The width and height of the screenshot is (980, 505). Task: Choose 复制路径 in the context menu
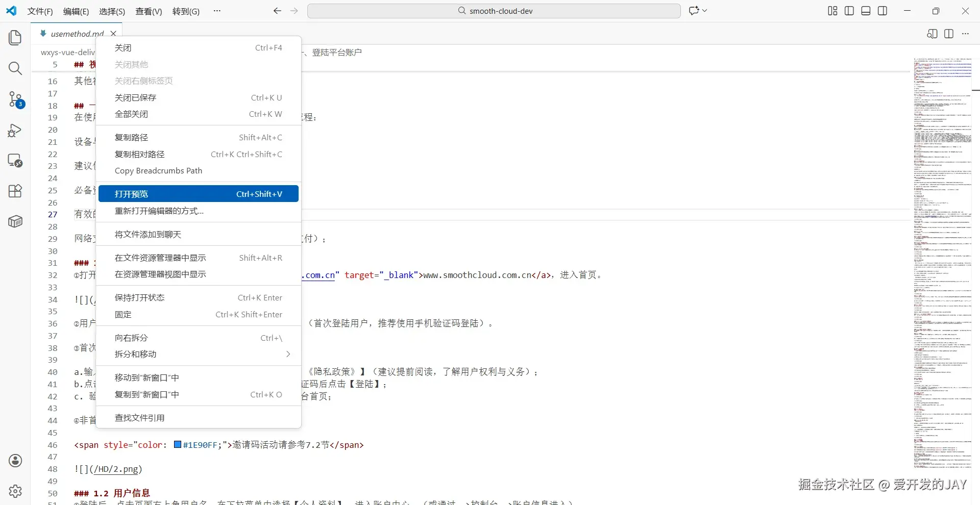[199, 138]
